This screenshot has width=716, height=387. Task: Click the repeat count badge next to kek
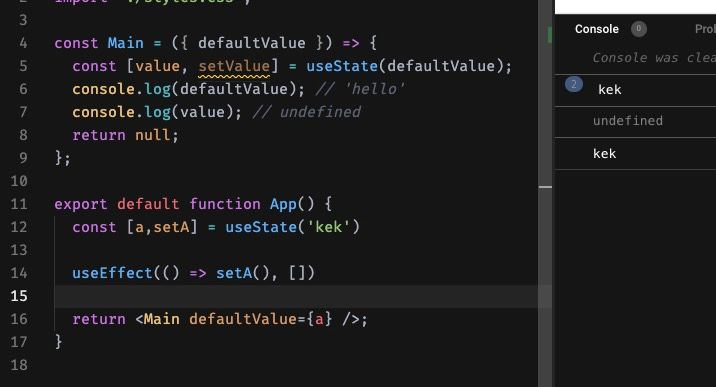pos(574,84)
